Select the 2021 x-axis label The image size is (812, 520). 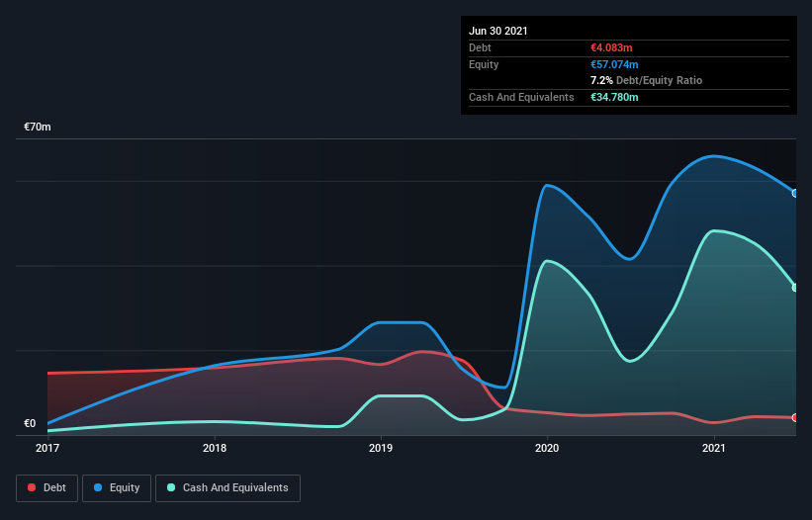[714, 448]
